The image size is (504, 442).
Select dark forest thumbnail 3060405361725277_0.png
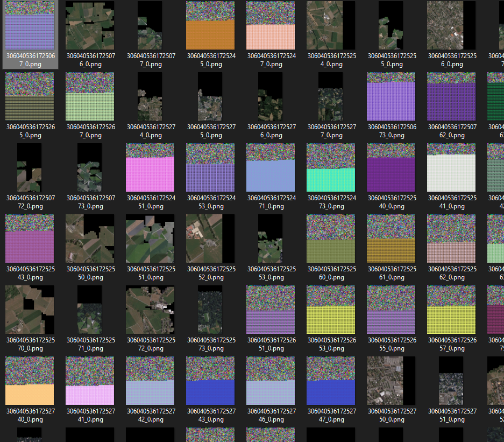331,96
